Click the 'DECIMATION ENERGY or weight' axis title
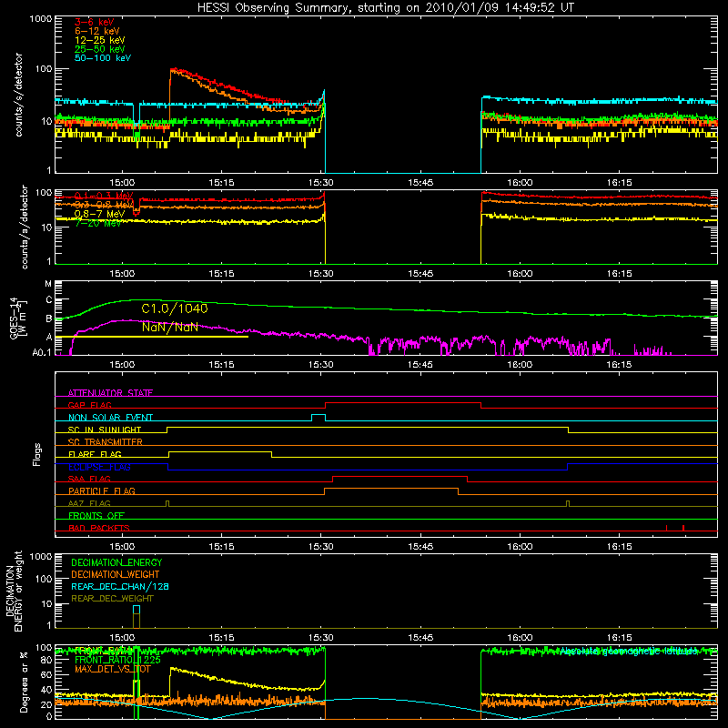Image resolution: width=728 pixels, height=728 pixels. point(14,591)
